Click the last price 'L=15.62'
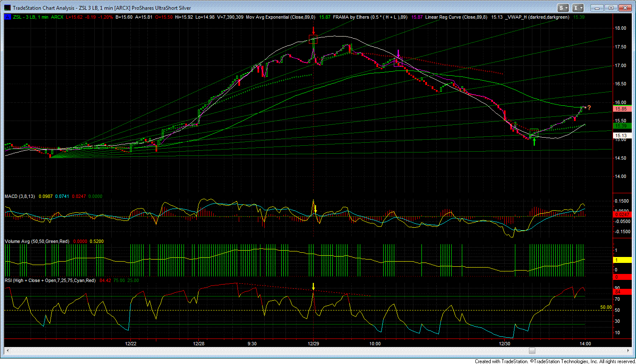The height and width of the screenshot is (364, 636). pos(74,17)
